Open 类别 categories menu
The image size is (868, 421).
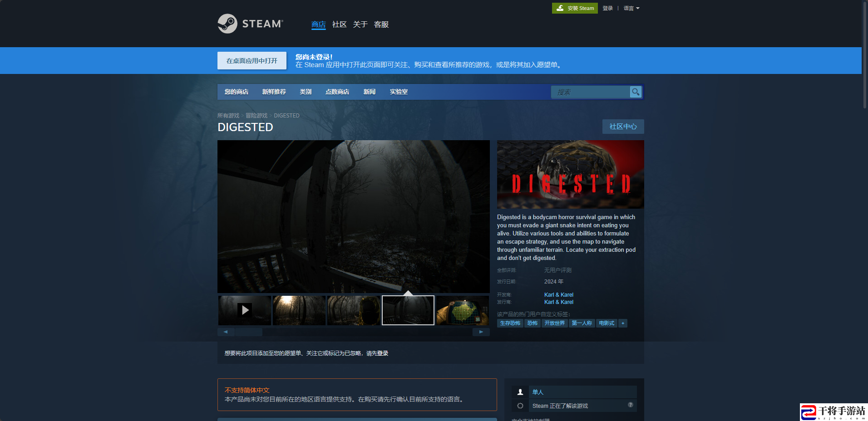click(x=306, y=92)
